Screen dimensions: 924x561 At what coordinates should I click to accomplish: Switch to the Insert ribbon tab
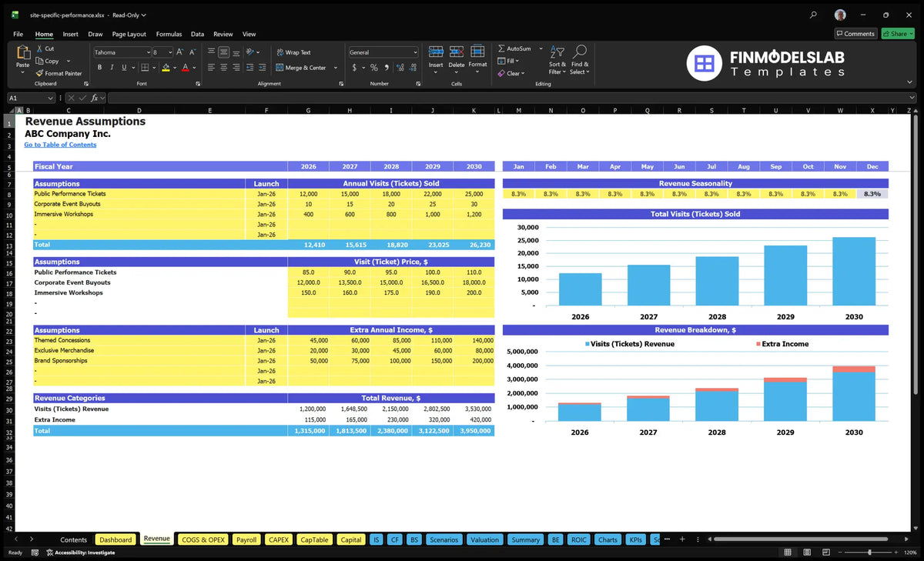70,34
